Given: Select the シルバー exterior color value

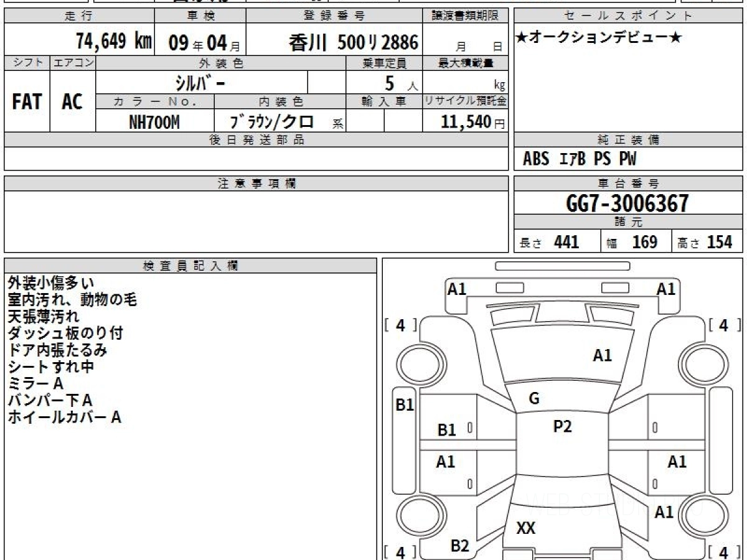Looking at the screenshot, I should click(200, 82).
